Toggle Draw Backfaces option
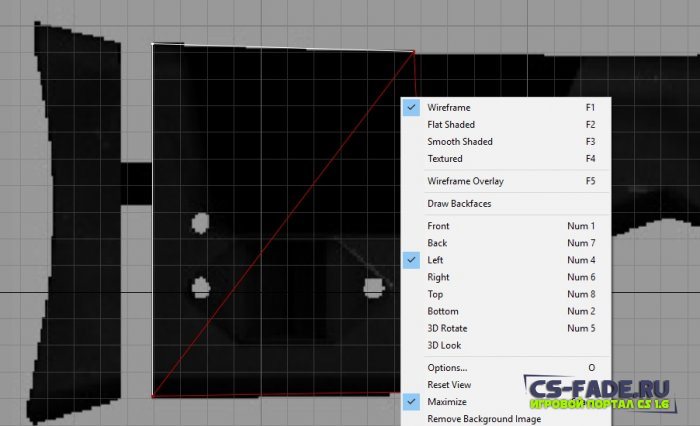This screenshot has width=700, height=426. (x=506, y=204)
